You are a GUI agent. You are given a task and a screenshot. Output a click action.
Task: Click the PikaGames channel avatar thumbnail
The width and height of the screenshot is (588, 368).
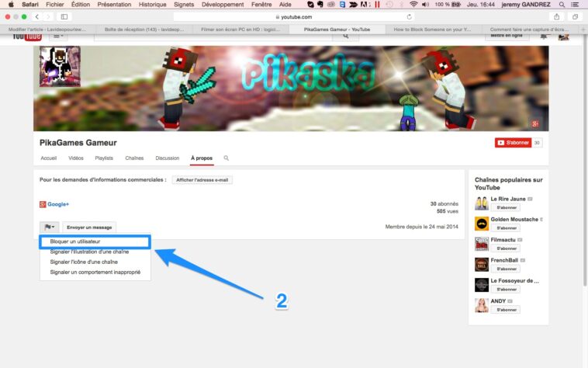point(60,66)
